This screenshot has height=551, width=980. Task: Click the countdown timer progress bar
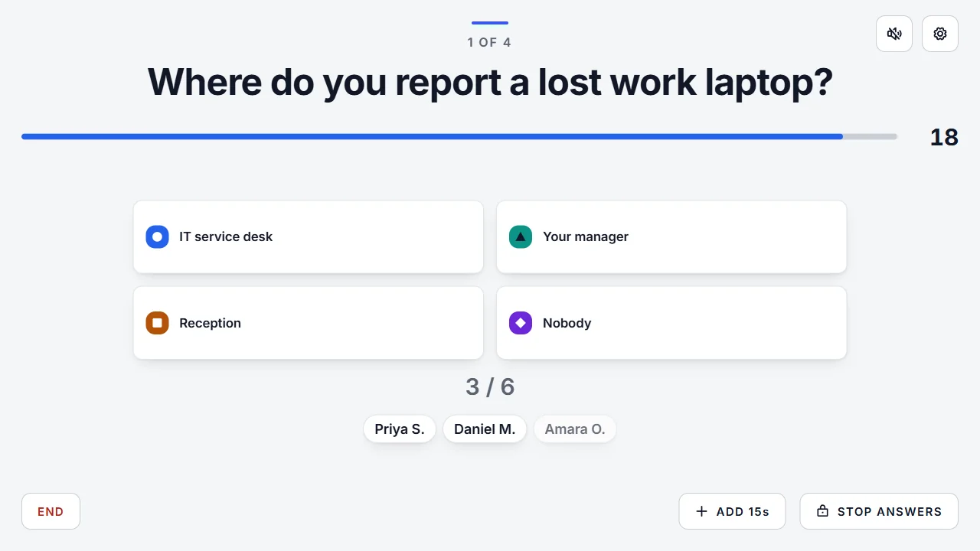[x=459, y=136]
